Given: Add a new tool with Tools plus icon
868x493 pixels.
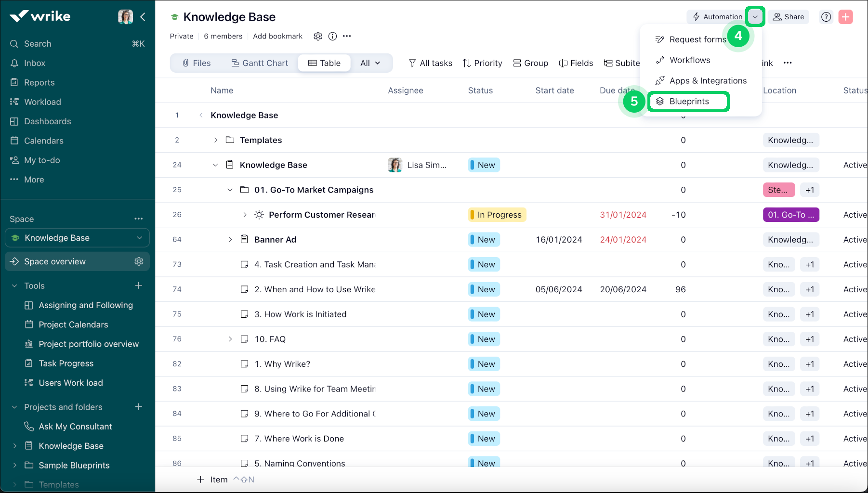Looking at the screenshot, I should [139, 285].
